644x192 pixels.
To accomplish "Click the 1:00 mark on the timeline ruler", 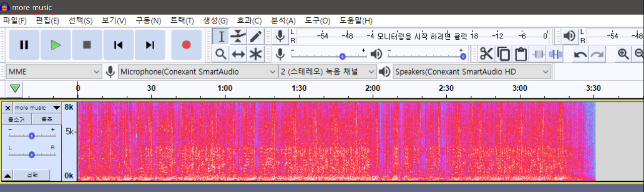I will pyautogui.click(x=225, y=88).
